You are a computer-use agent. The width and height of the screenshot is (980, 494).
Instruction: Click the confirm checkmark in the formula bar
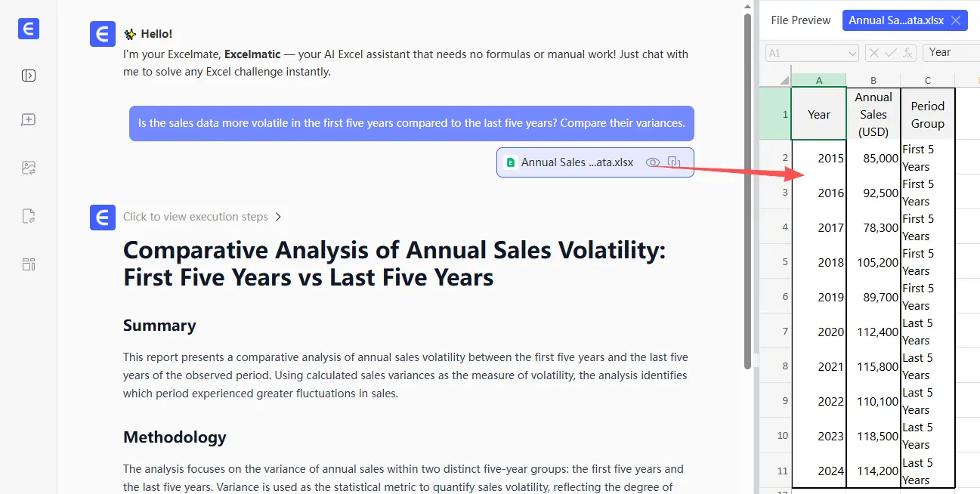point(890,52)
